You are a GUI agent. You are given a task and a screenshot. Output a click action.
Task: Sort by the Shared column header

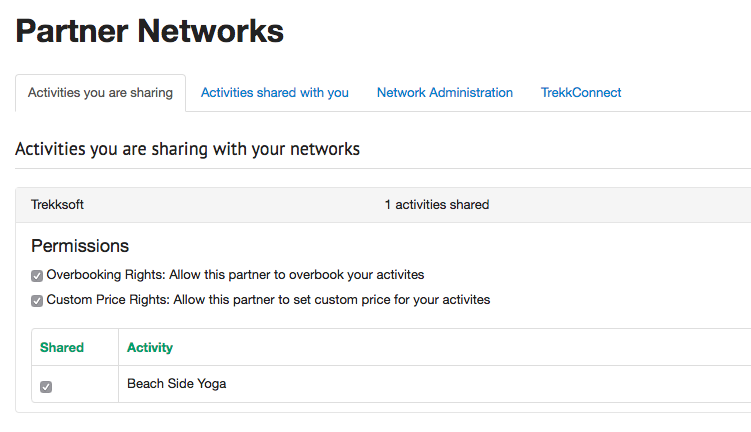click(62, 348)
